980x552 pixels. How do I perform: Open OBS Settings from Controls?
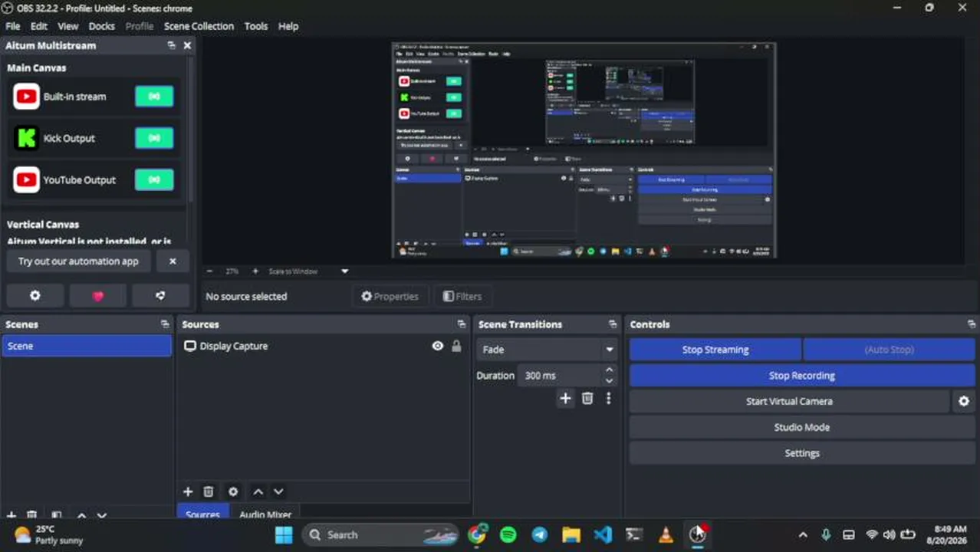click(802, 453)
